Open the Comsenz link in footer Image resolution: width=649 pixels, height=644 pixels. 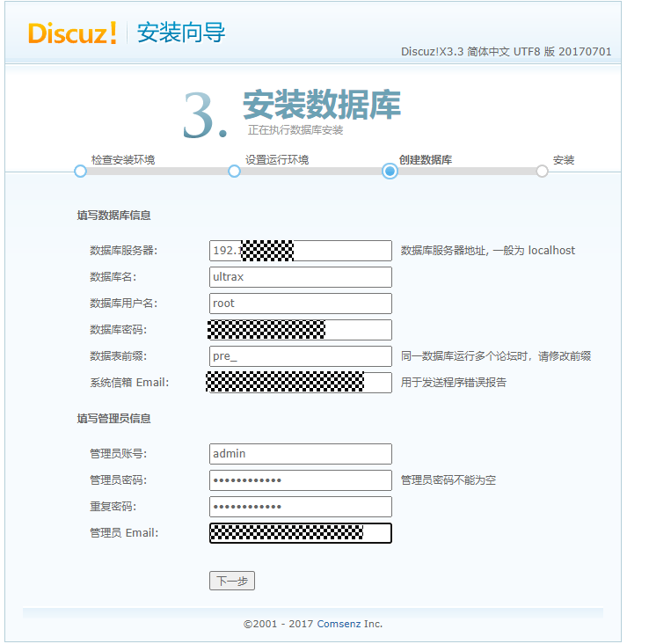[x=339, y=624]
